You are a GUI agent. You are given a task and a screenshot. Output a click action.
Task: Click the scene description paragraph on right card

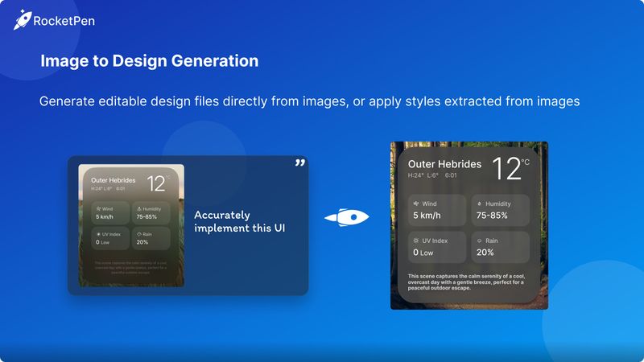pyautogui.click(x=467, y=282)
